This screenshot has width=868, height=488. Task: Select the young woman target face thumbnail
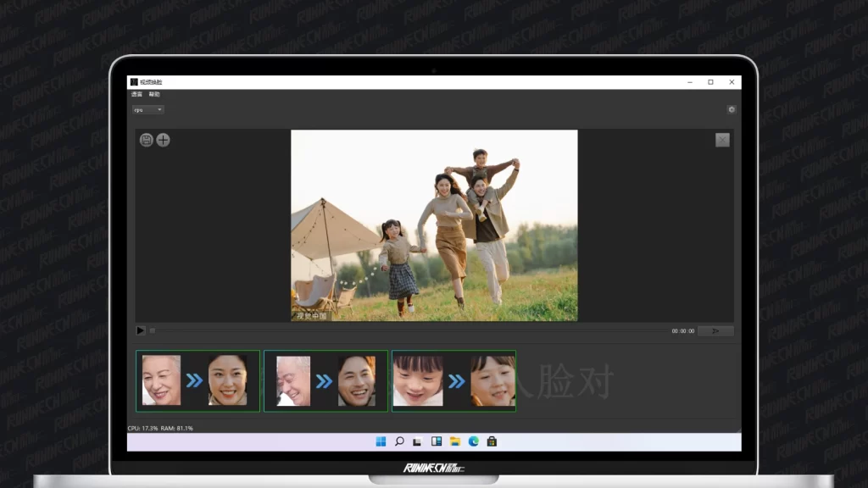tap(228, 380)
